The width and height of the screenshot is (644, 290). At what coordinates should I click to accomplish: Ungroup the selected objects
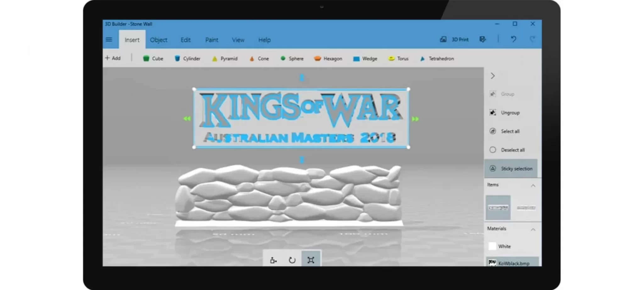(x=505, y=113)
